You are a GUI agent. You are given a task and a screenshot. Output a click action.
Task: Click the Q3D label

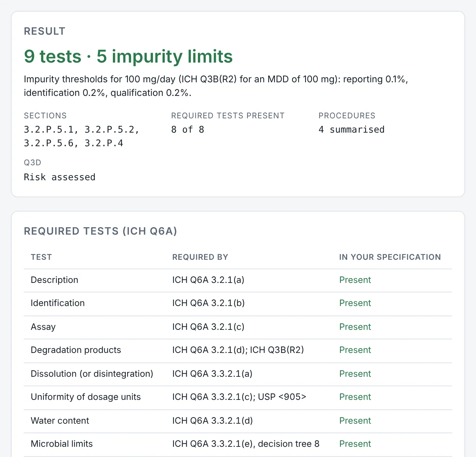tap(33, 163)
